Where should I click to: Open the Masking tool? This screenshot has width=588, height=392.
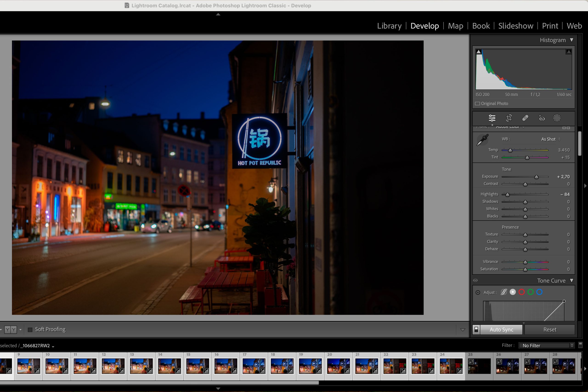coord(557,118)
